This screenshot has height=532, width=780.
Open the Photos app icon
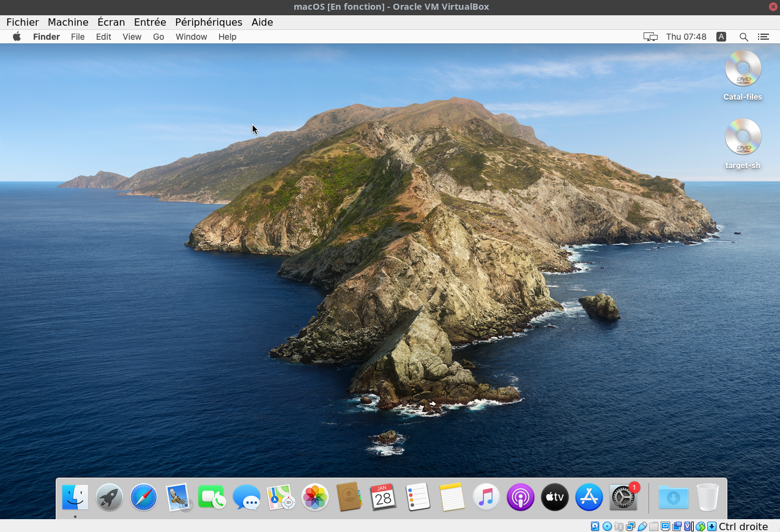[315, 497]
